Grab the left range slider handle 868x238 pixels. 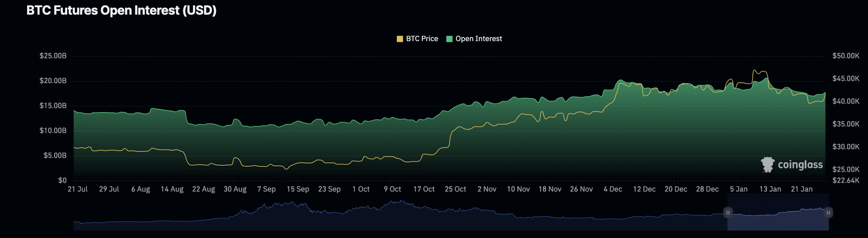[728, 213]
